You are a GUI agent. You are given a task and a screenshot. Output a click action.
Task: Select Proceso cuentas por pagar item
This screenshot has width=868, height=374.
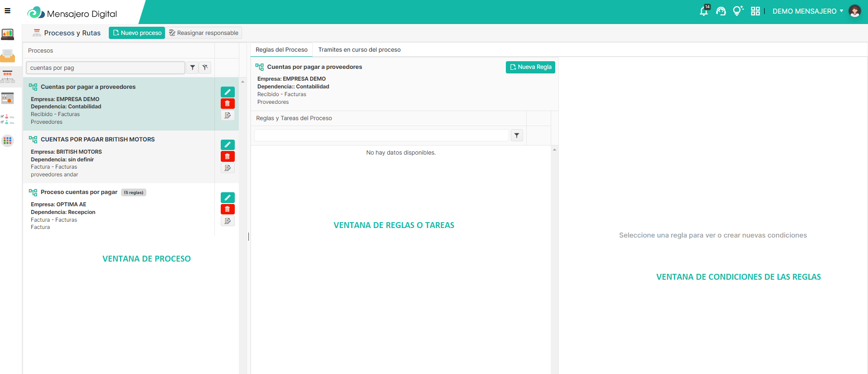pyautogui.click(x=79, y=192)
